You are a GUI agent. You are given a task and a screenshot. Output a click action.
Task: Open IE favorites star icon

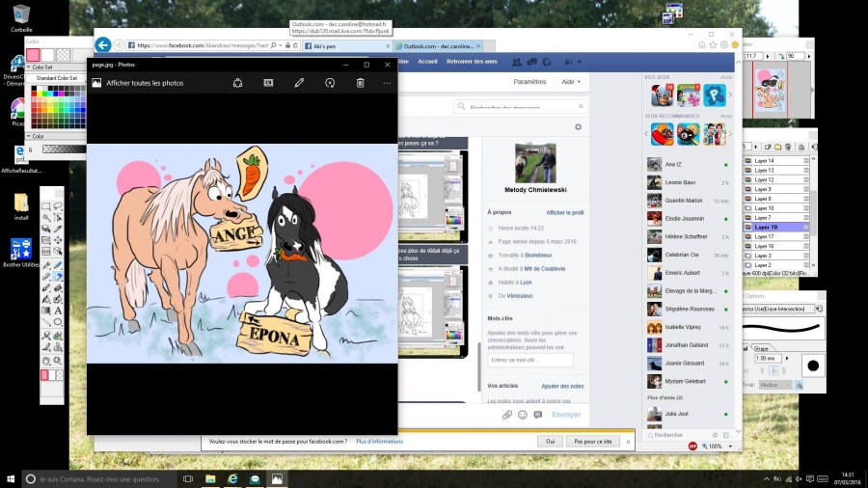pos(713,44)
